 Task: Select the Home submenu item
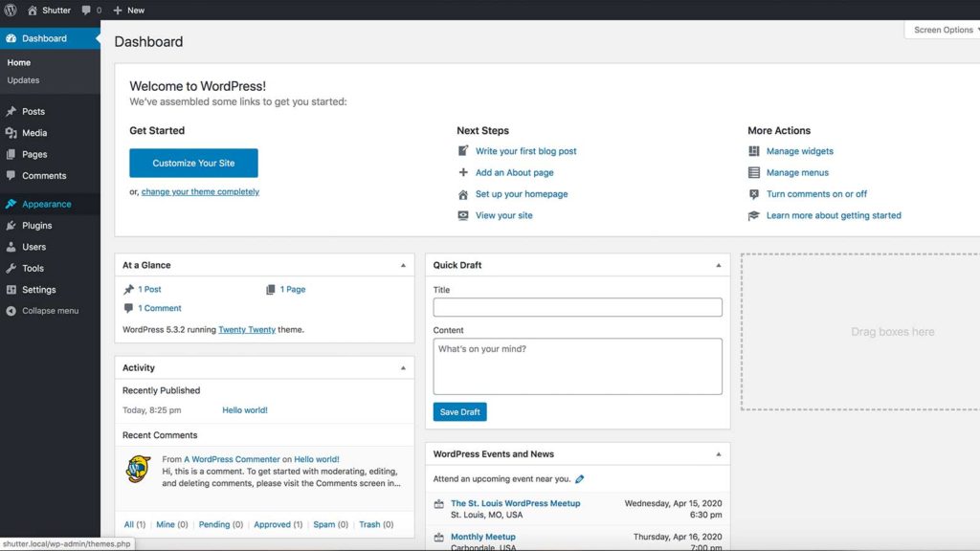pyautogui.click(x=19, y=62)
